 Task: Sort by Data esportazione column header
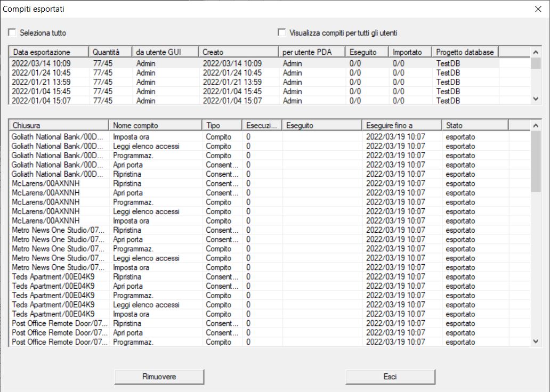click(48, 52)
